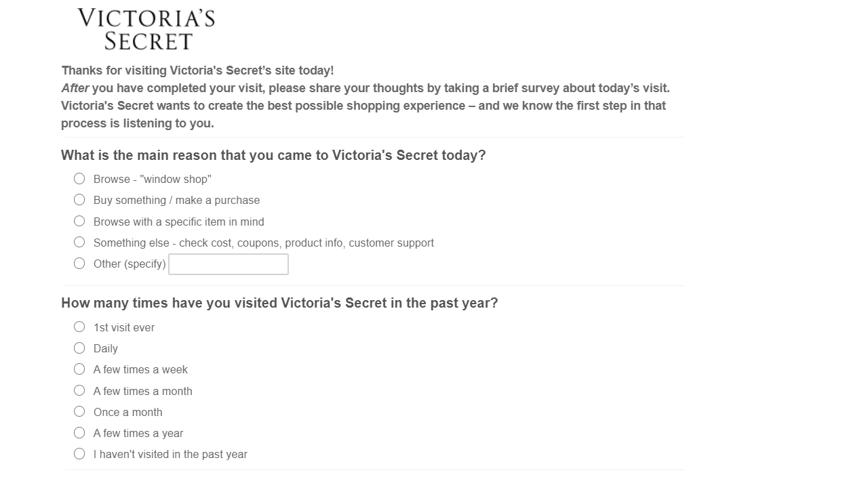Viewport: 868px width, 477px height.
Task: Select the "Daily" visit frequency
Action: (79, 348)
